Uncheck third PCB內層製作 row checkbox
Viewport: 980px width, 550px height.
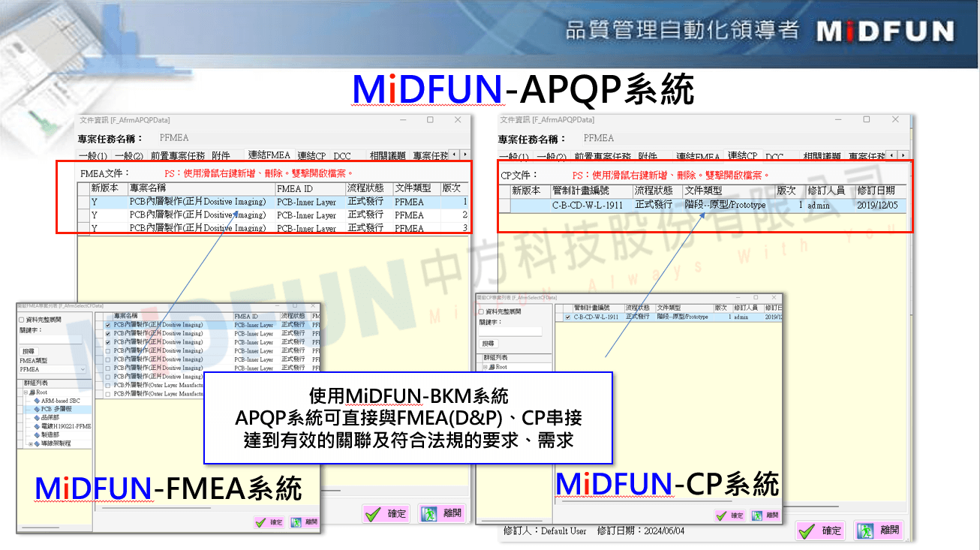click(108, 342)
